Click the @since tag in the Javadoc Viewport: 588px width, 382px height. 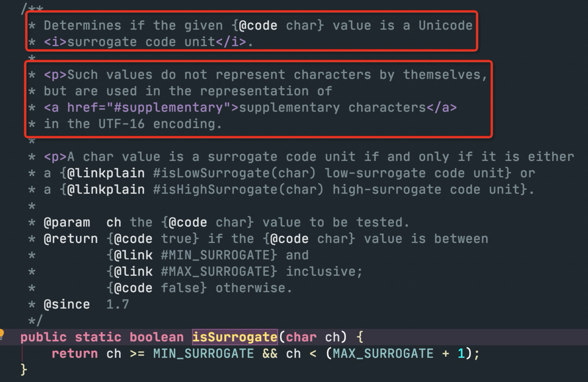coord(67,304)
